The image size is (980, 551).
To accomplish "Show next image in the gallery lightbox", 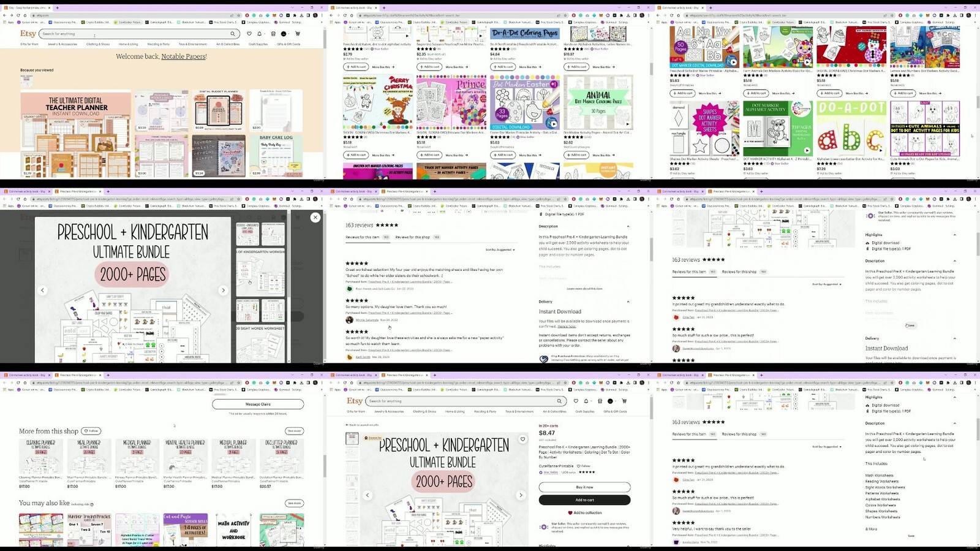I will pos(223,290).
